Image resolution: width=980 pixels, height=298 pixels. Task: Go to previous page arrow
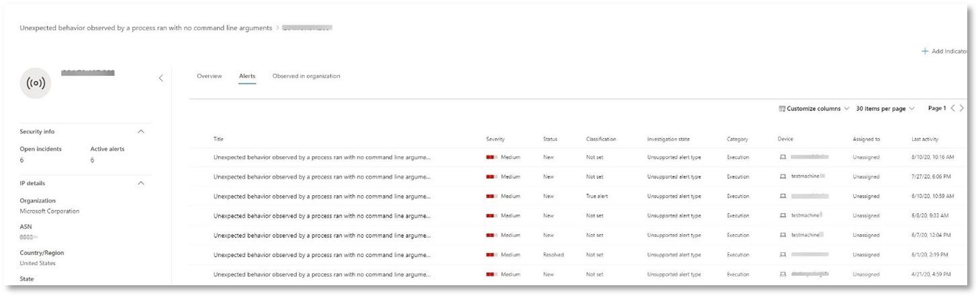952,108
